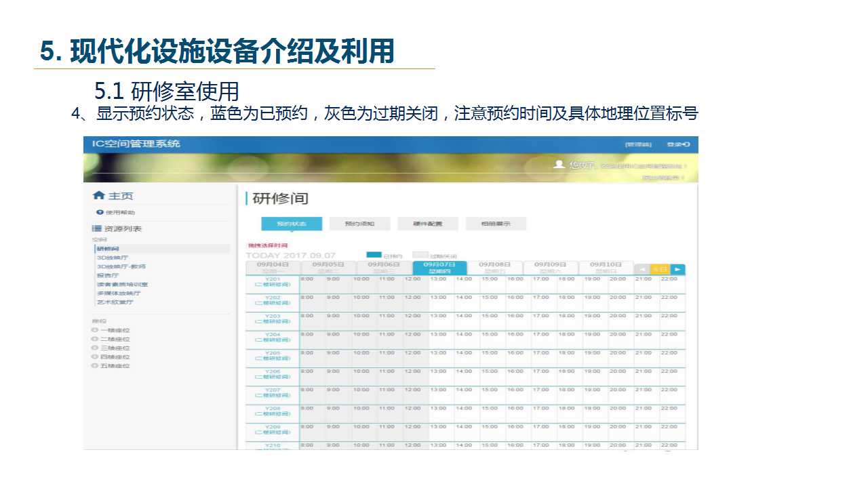Select the 一楼座位 radio option

95,330
